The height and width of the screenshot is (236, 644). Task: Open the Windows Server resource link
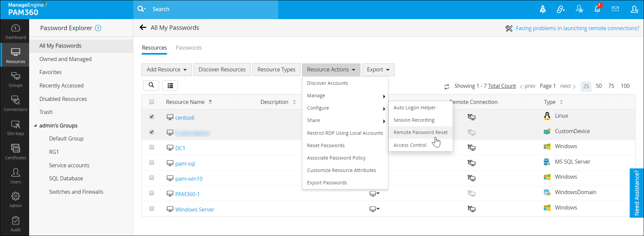click(x=195, y=210)
